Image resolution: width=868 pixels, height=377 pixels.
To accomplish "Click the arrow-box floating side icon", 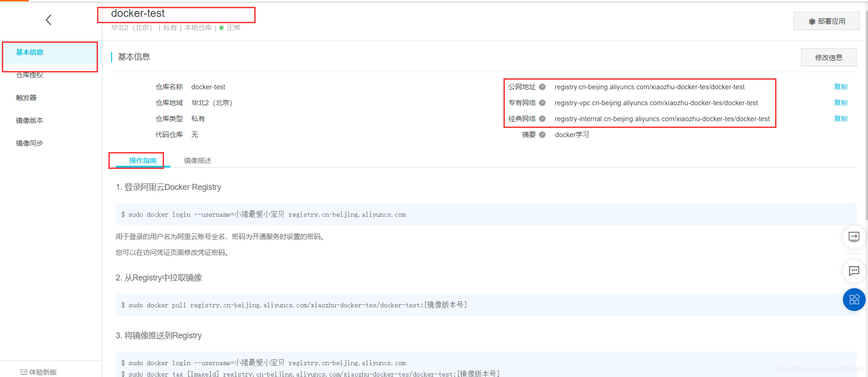I will [854, 237].
